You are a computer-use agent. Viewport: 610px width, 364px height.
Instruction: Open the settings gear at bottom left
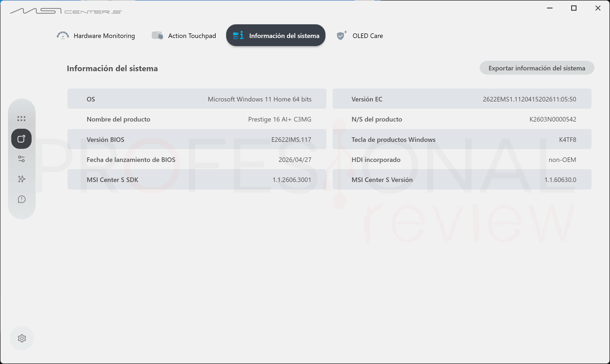[22, 338]
